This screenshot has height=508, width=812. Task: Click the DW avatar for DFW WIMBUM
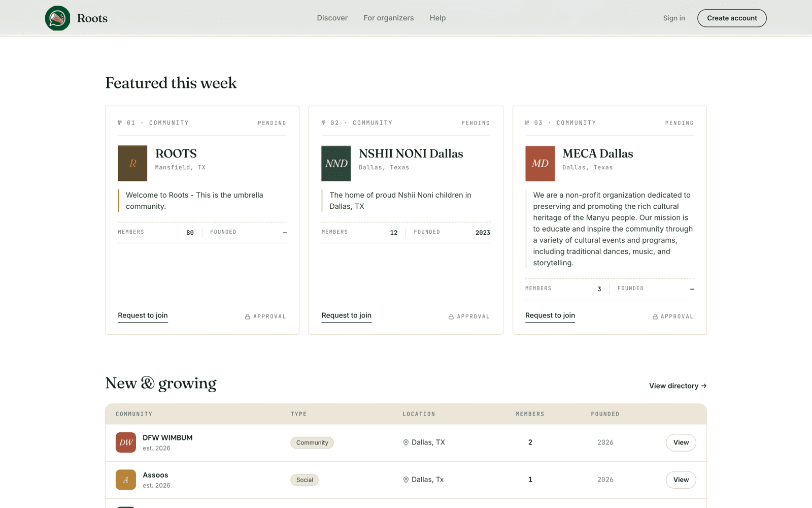coord(126,442)
